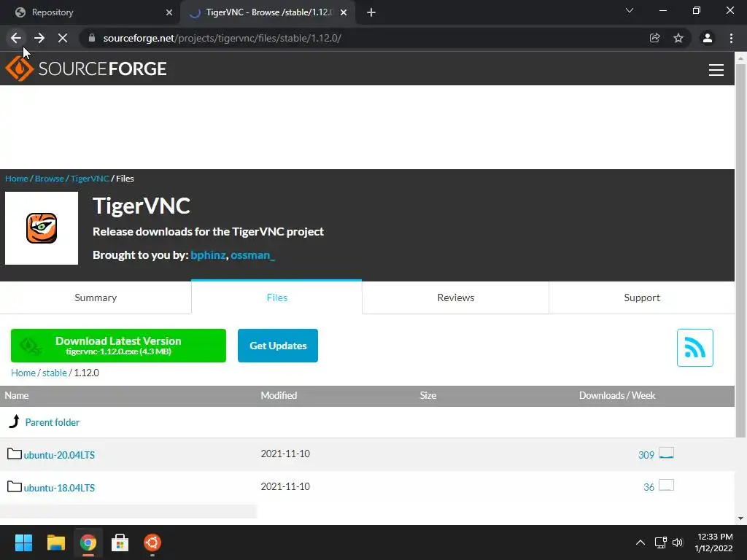This screenshot has width=747, height=560.
Task: Open the Ubuntu app in the taskbar
Action: 152,542
